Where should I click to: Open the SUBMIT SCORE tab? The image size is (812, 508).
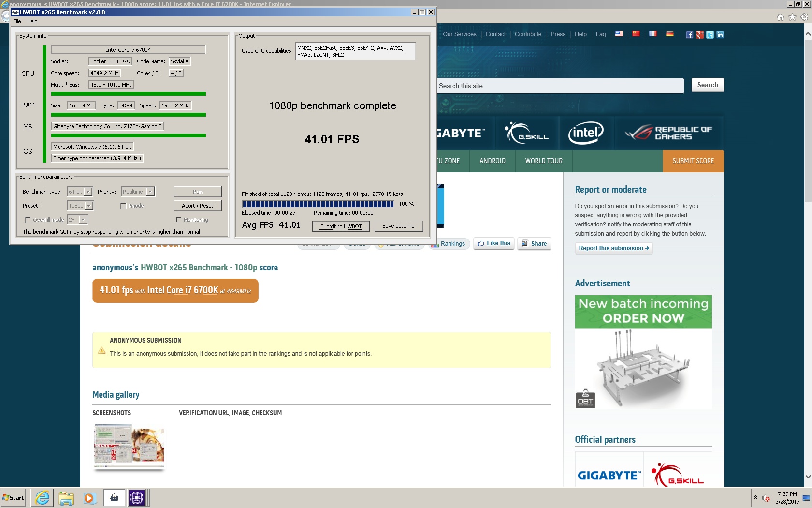(693, 161)
